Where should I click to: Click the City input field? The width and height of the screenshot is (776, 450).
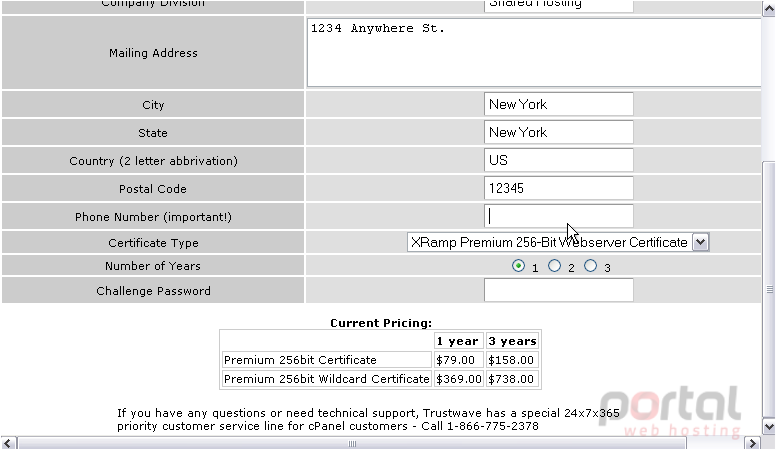pos(559,104)
